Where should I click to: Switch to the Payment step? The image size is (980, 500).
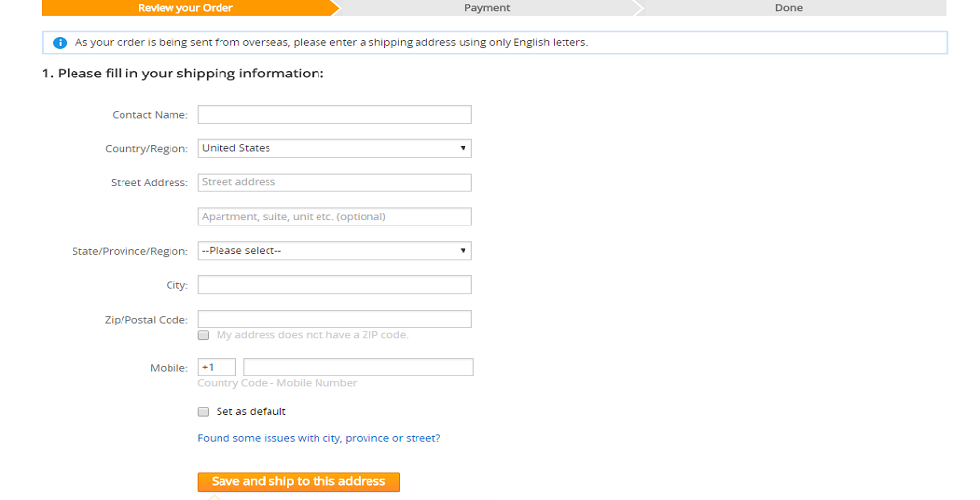pos(487,8)
